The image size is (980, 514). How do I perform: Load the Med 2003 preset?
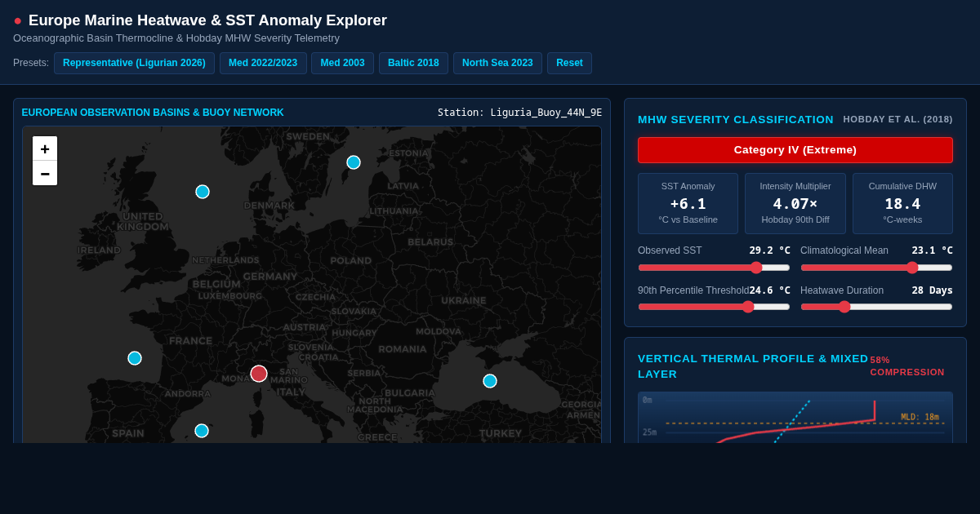click(342, 63)
